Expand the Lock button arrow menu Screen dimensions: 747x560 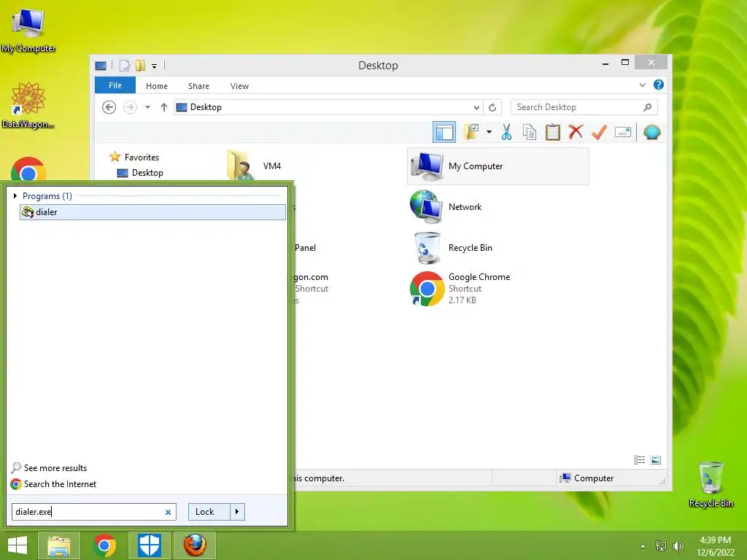click(237, 511)
